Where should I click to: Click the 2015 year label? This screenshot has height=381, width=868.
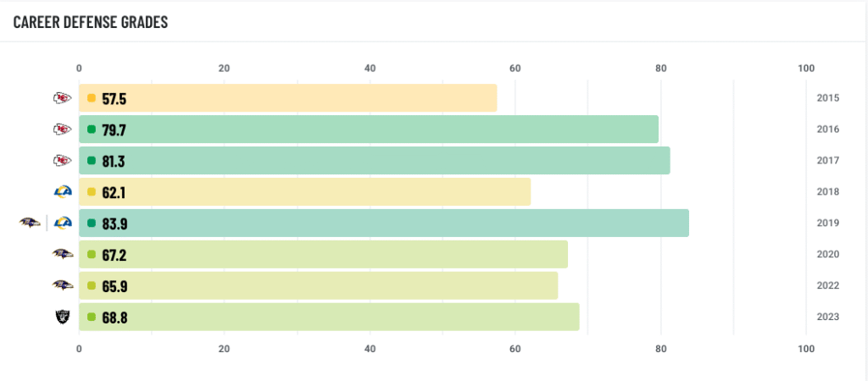click(x=827, y=98)
